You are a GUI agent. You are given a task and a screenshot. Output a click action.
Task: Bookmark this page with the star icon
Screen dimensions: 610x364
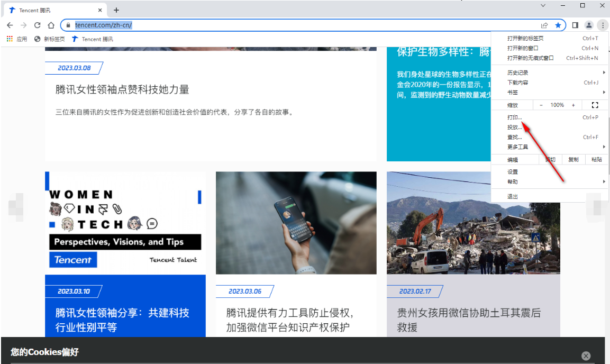coord(559,25)
